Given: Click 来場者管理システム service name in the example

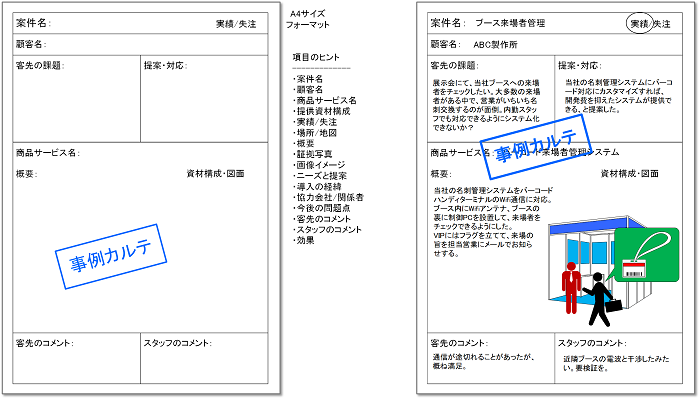Looking at the screenshot, I should click(580, 152).
